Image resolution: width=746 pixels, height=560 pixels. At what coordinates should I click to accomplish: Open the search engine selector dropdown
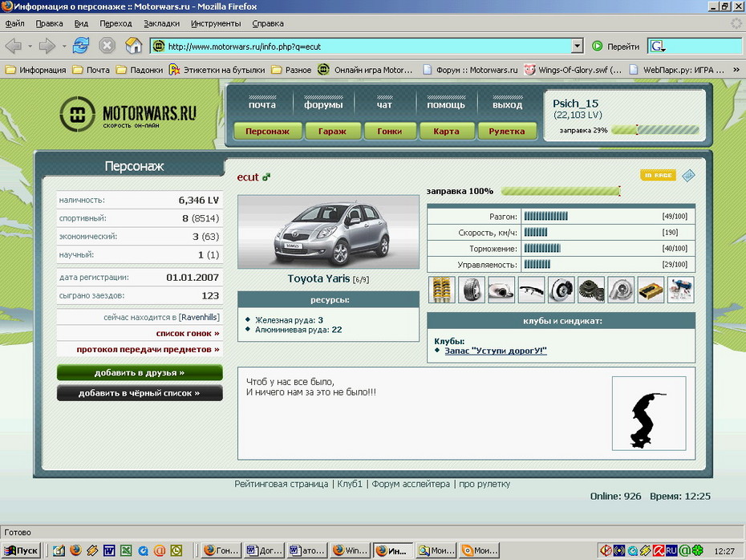658,47
